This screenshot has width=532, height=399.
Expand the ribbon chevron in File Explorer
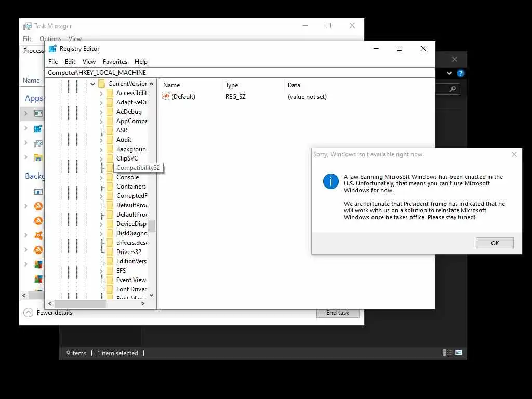coord(449,73)
